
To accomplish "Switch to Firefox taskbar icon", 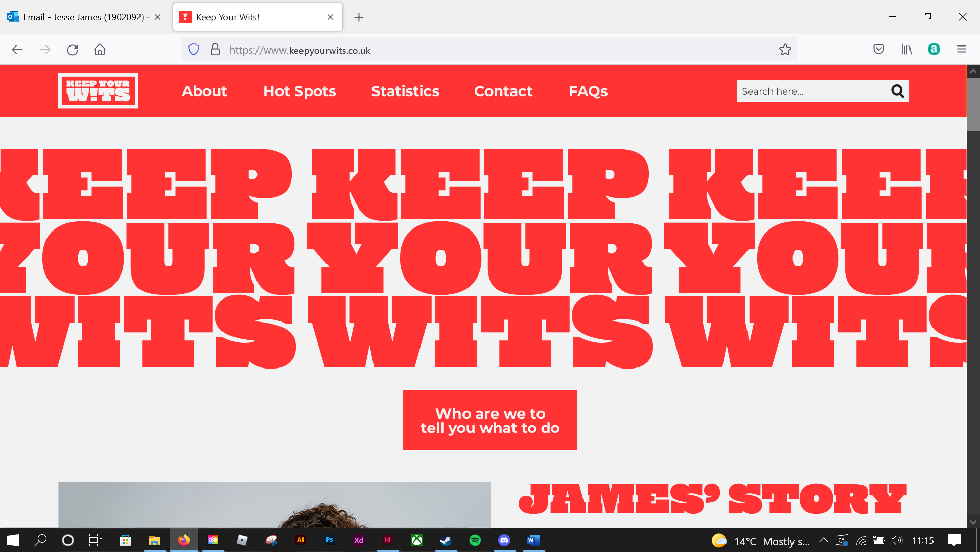I will (184, 540).
